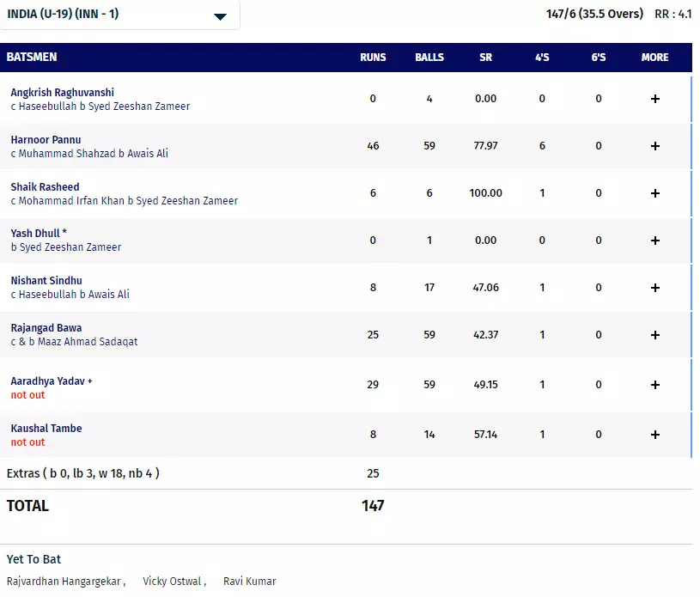Click the RUNS column header

point(373,58)
